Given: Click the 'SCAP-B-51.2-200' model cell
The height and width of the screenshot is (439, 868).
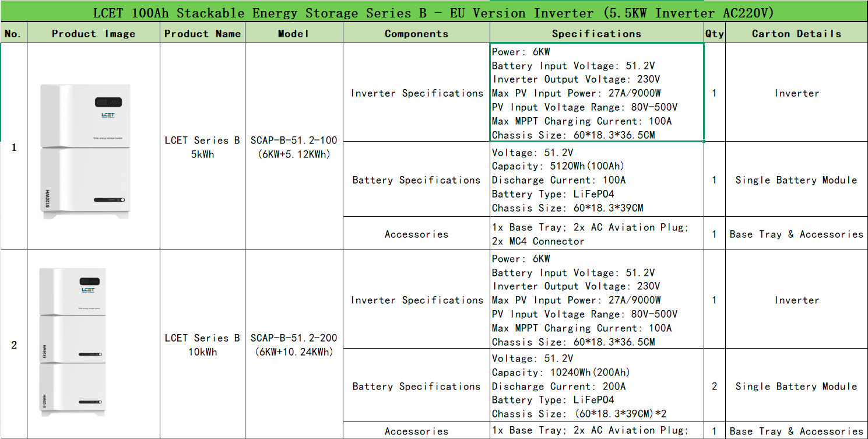Looking at the screenshot, I should point(294,345).
